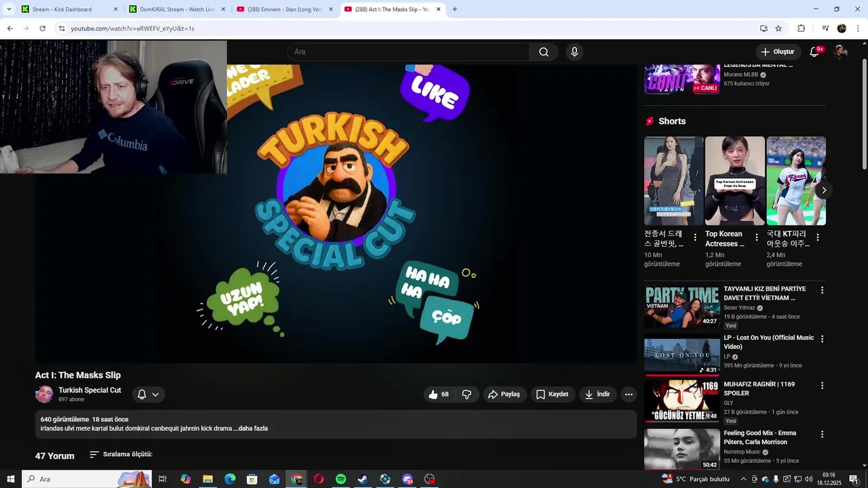
Task: Open Task View from the taskbar
Action: tap(163, 479)
